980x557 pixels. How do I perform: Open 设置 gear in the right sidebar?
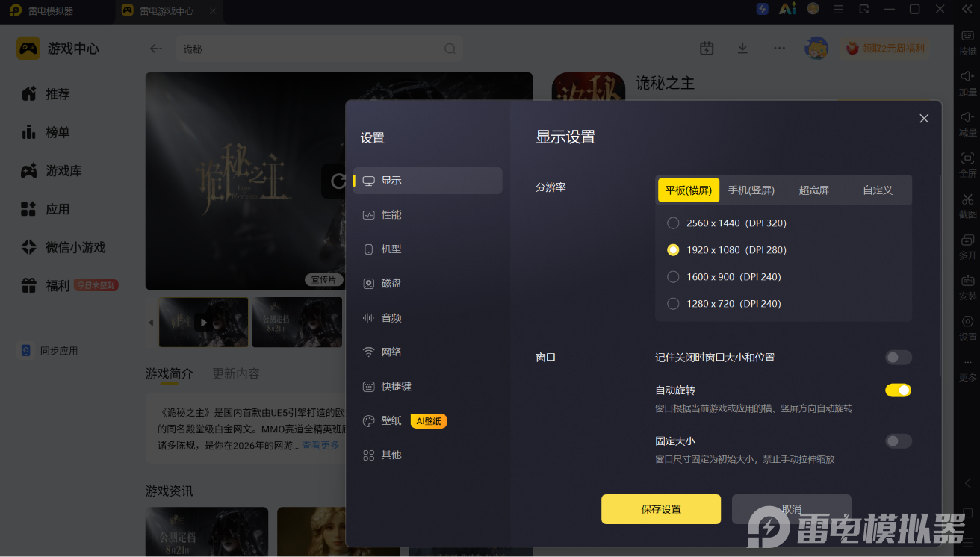pos(967,328)
